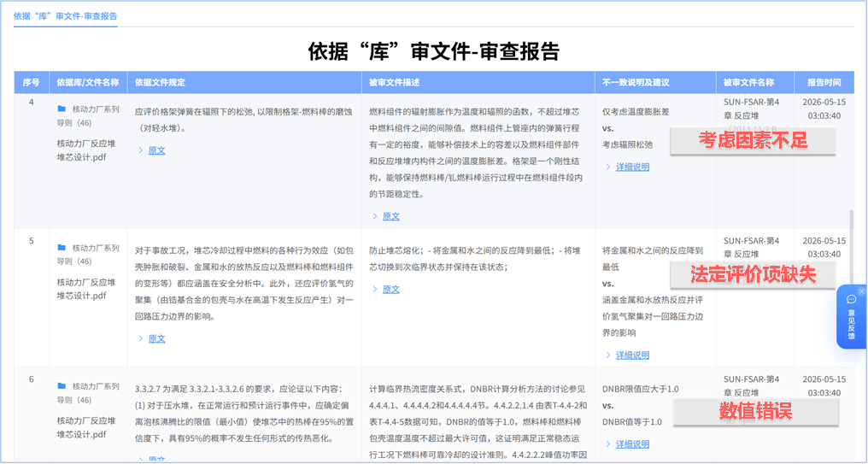Click report time 2026-05-15 in row 4

(x=824, y=103)
